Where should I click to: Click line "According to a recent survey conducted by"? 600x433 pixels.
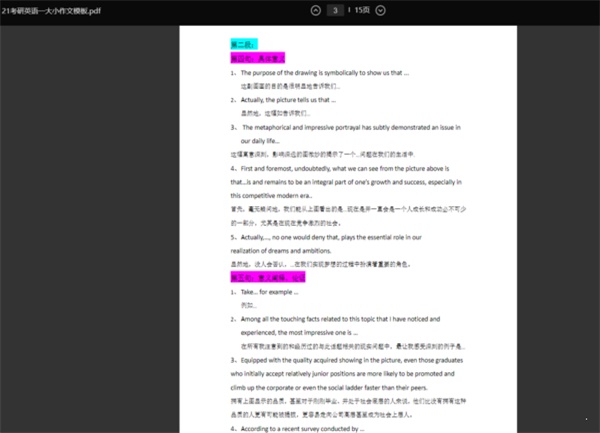tap(302, 429)
